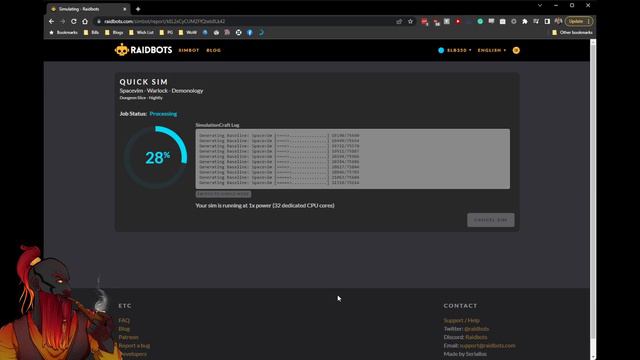Open the Simbot menu in the header
Viewport: 640px width, 360px height.
[x=189, y=50]
